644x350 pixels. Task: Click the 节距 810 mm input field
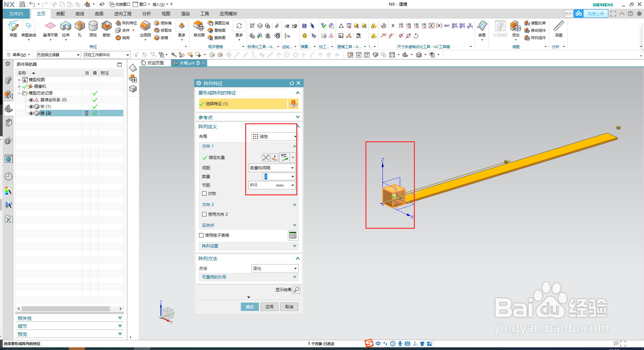[x=272, y=185]
